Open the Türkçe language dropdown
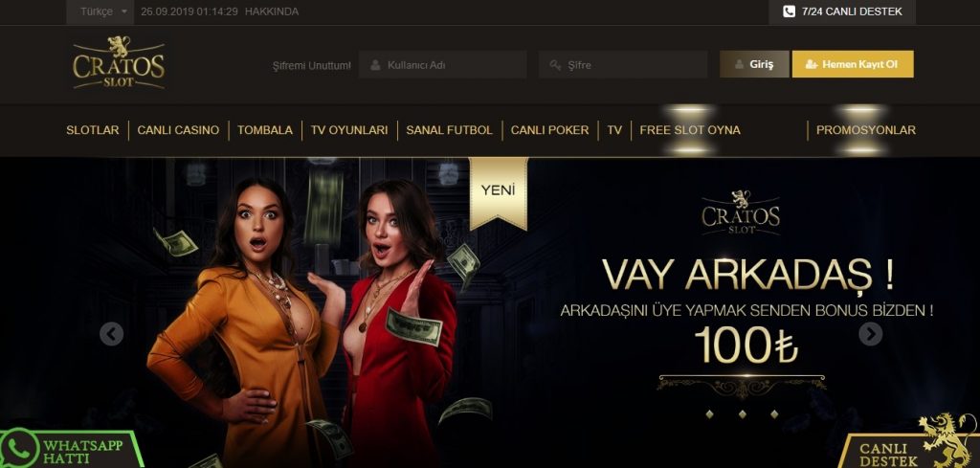Screen dimensions: 980x468 coord(103,11)
